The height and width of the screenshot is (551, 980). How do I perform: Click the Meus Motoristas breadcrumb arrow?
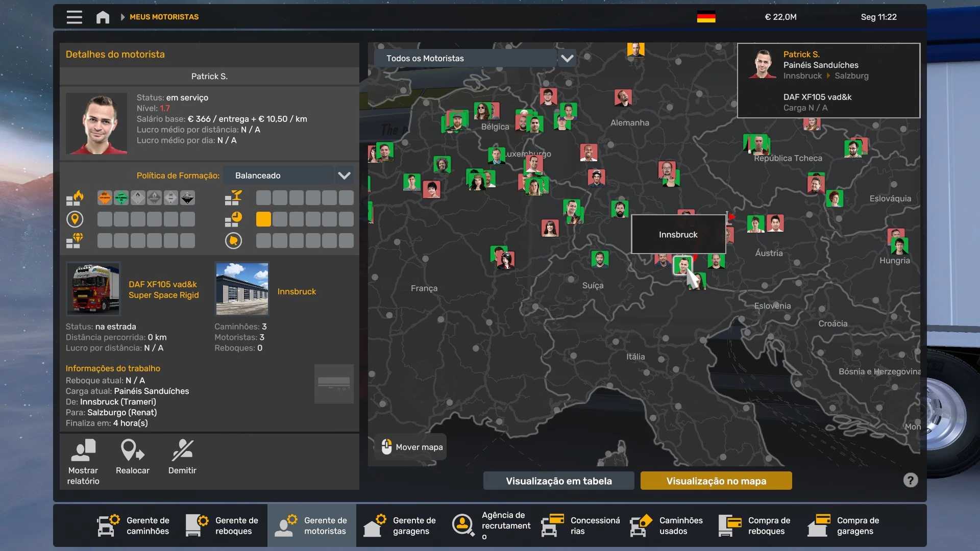click(122, 17)
